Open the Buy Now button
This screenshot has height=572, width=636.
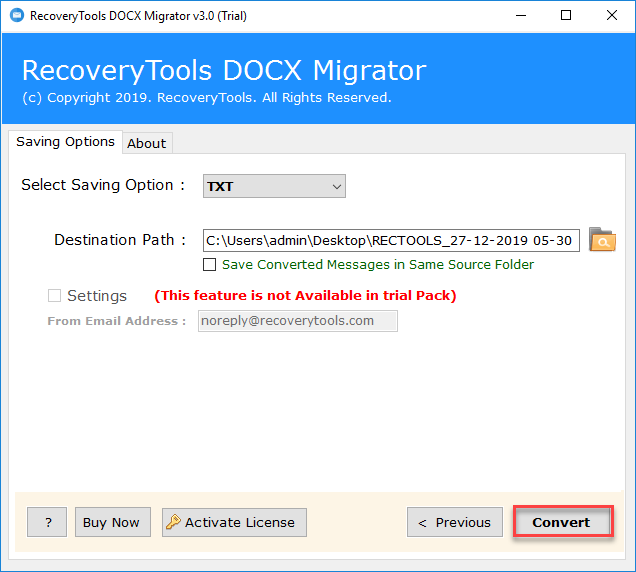(x=113, y=522)
